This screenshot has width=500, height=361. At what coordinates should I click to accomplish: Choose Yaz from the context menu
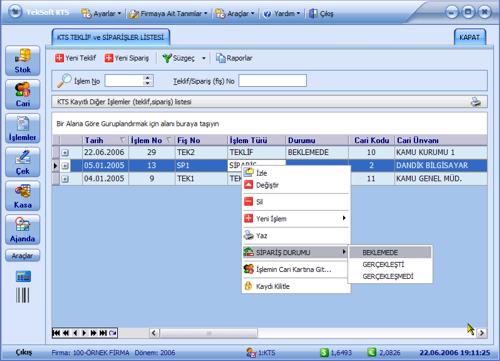point(296,236)
